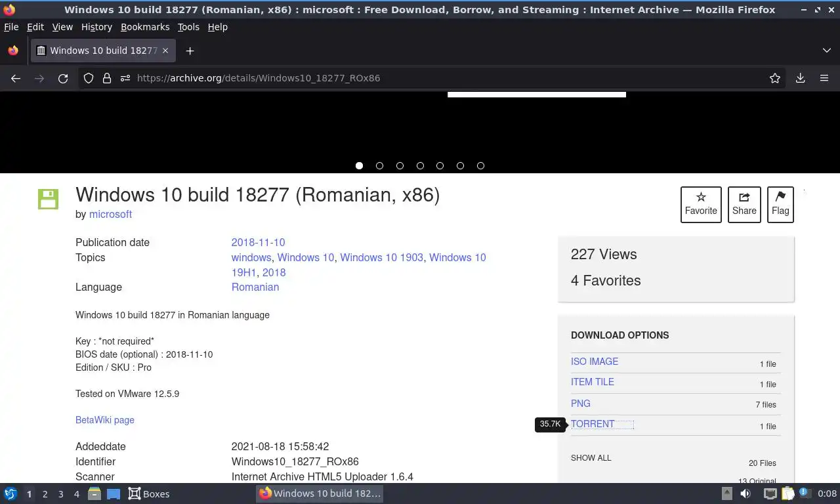Open the file manager taskbar icon
This screenshot has width=840, height=504.
[94, 493]
